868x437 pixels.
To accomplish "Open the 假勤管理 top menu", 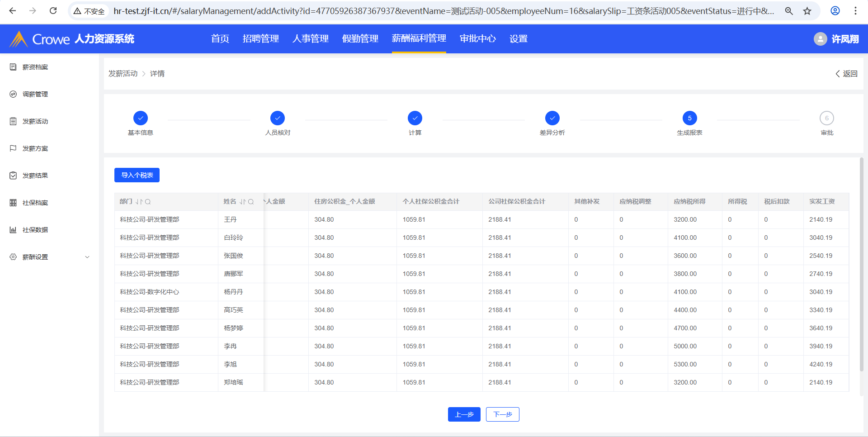I will (360, 39).
